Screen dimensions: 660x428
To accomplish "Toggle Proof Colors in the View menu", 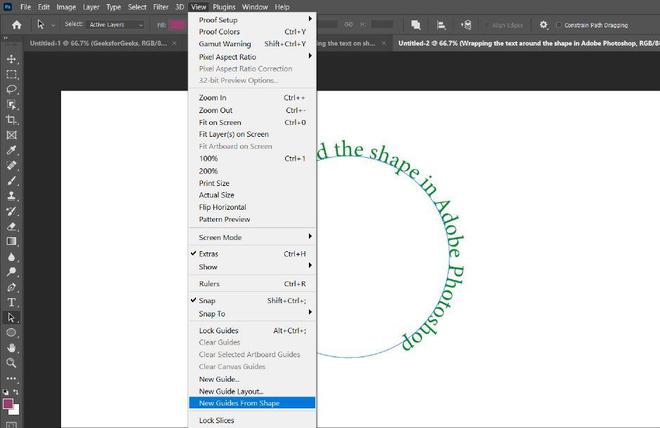I will click(252, 32).
